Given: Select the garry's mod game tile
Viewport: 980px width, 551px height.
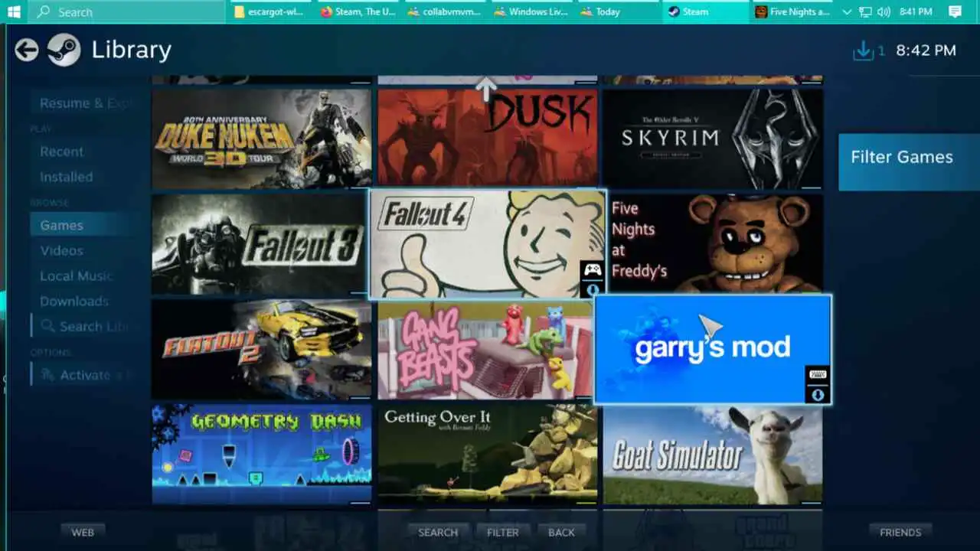Looking at the screenshot, I should click(713, 350).
